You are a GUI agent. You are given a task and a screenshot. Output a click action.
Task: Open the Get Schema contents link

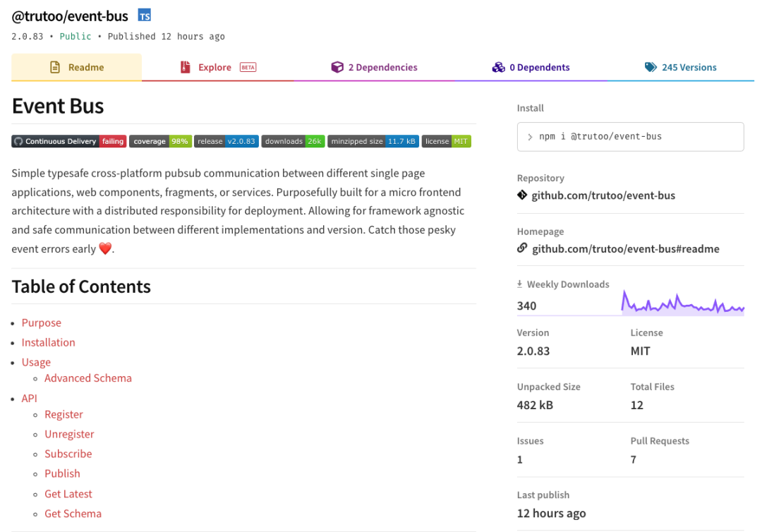click(73, 514)
